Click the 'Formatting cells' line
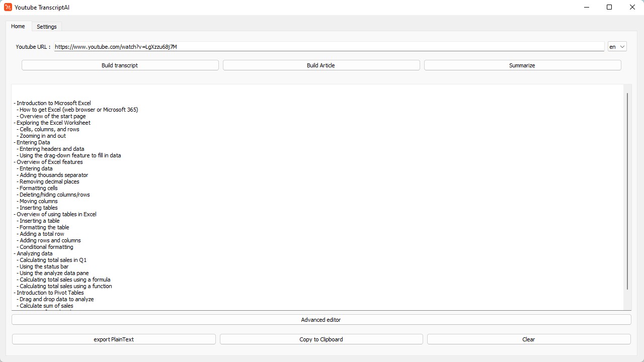Viewport: 644px width, 362px height. pos(39,188)
